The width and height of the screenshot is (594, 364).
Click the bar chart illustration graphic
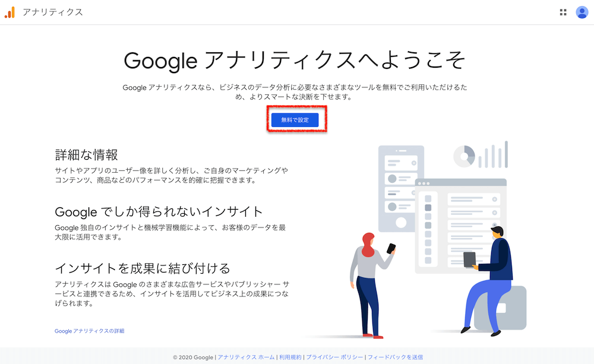493,154
